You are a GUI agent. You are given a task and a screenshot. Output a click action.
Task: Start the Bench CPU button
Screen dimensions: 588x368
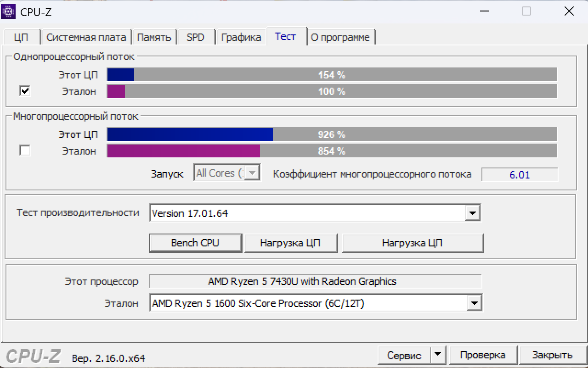click(195, 243)
